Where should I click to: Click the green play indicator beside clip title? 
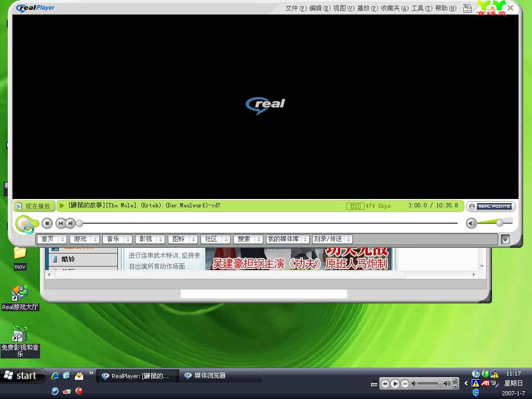tap(62, 206)
